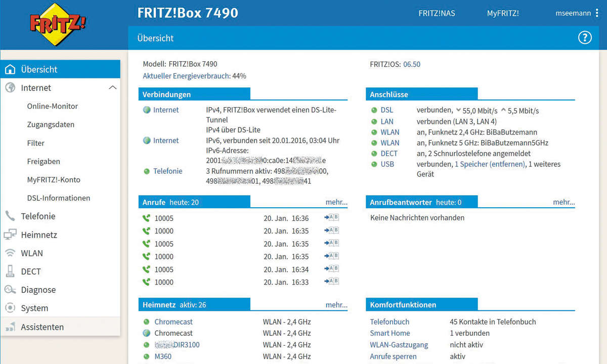Click the Telefonie handset icon in sidebar
The width and height of the screenshot is (607, 364).
[10, 216]
